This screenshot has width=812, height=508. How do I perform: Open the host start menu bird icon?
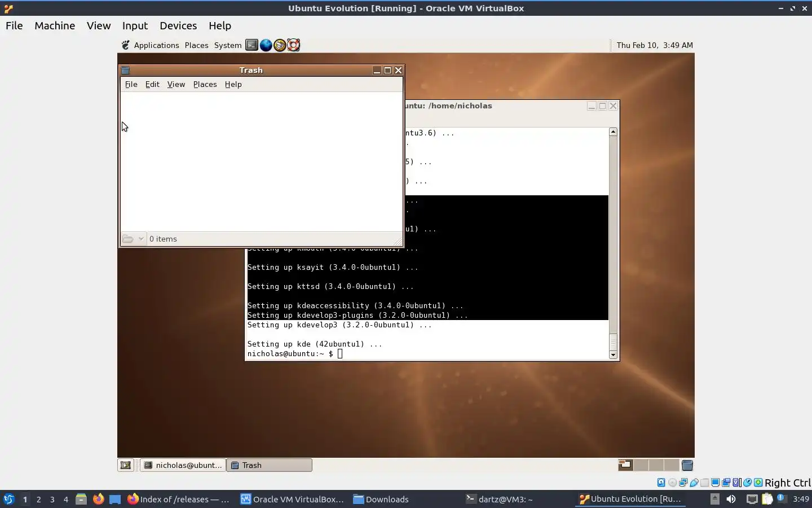tap(8, 499)
